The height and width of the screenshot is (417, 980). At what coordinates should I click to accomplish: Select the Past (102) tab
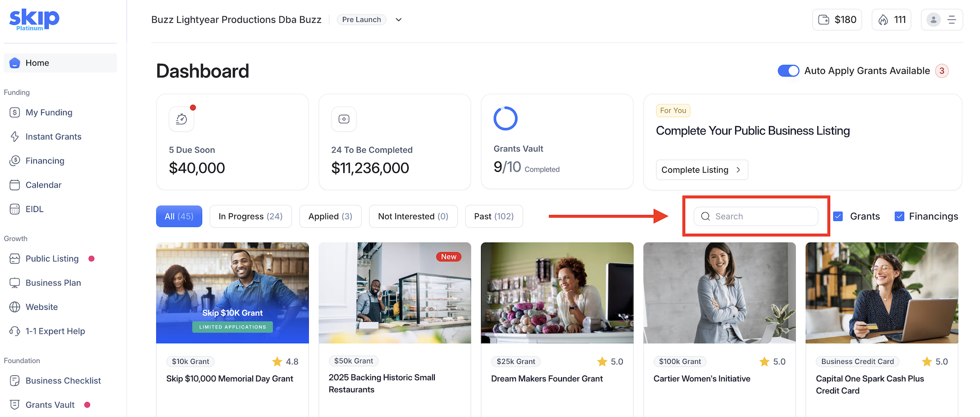pyautogui.click(x=494, y=216)
